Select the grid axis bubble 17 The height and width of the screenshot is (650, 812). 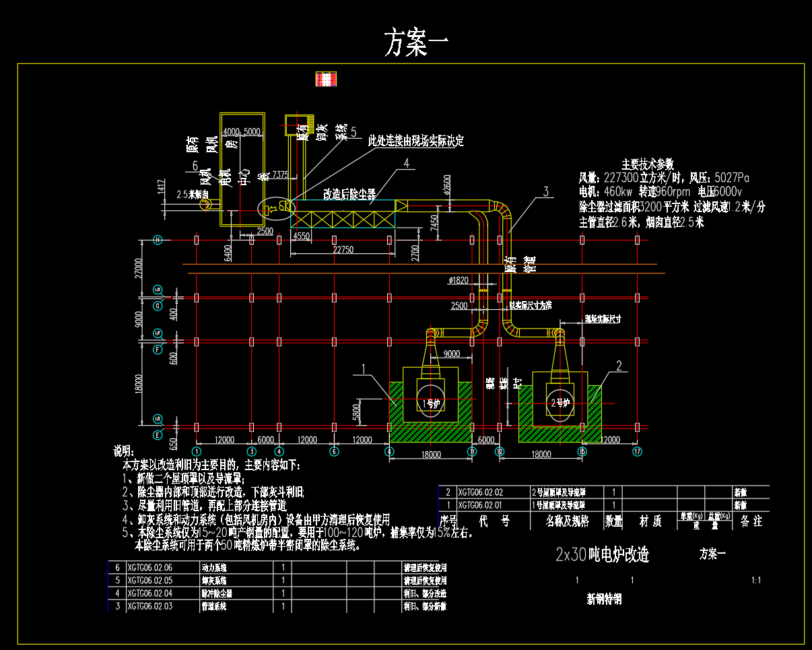[x=637, y=452]
